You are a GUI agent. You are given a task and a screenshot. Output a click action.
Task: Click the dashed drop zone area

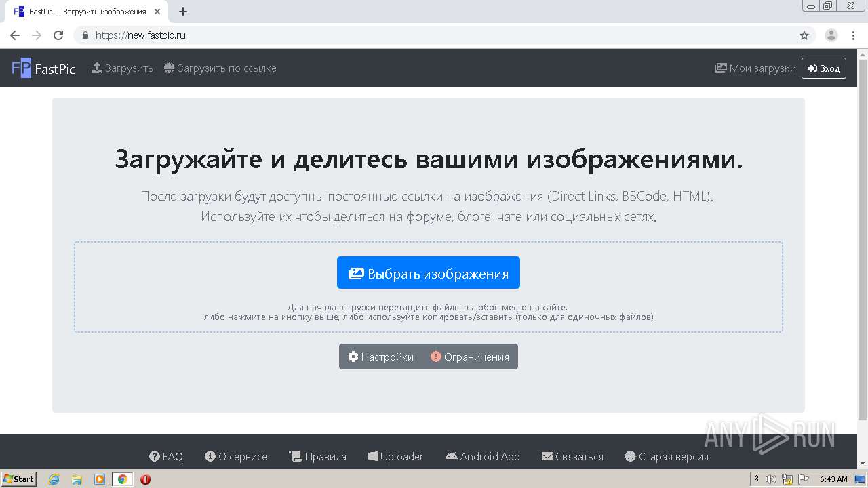coord(429,287)
